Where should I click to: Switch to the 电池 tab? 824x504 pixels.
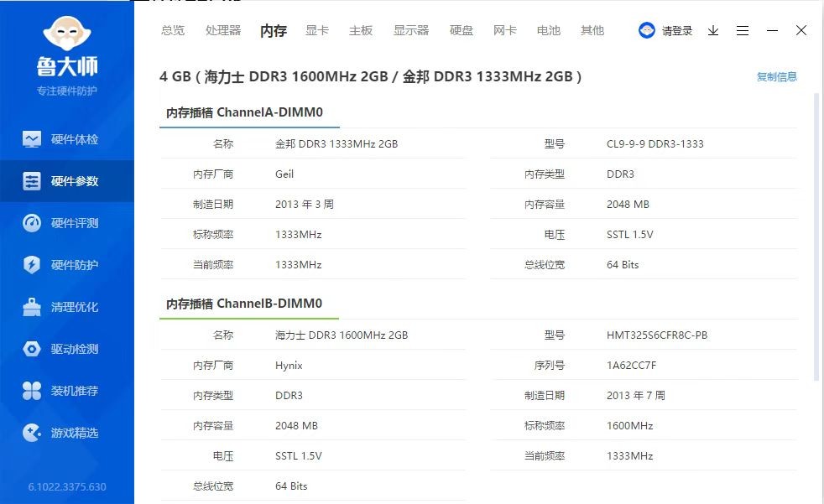549,30
